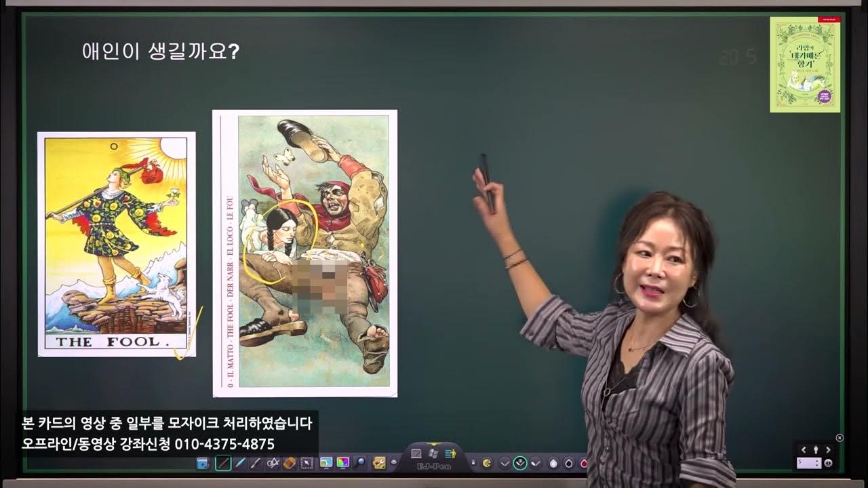Go to previous page with left arrow

[x=804, y=450]
